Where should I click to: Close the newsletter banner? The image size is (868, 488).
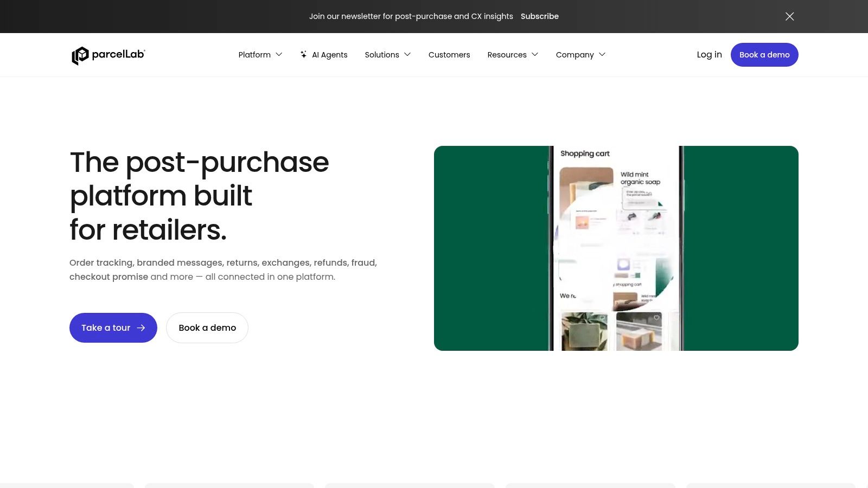[x=790, y=16]
